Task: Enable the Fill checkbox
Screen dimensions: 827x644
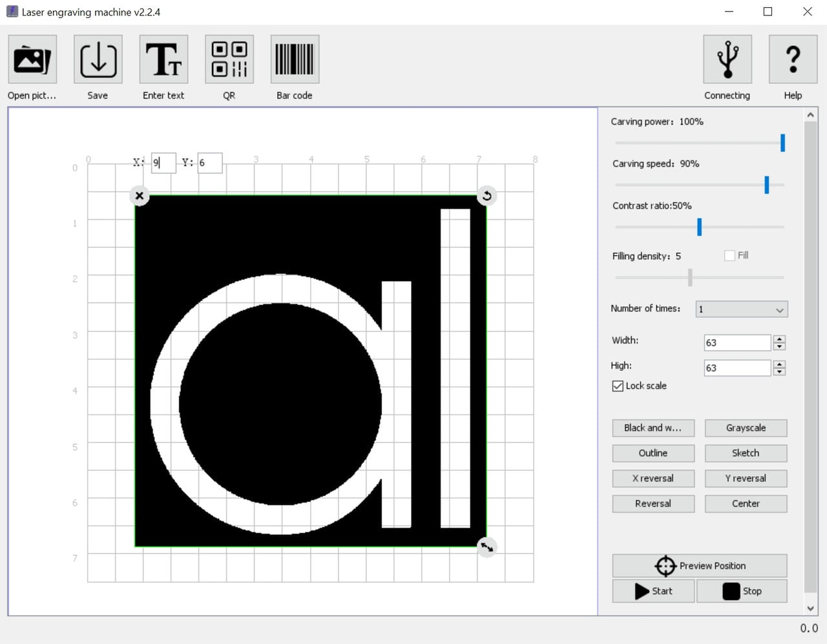Action: click(729, 256)
